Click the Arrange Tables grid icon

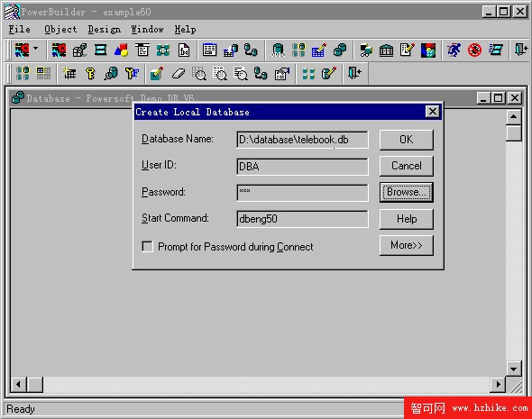coord(43,73)
